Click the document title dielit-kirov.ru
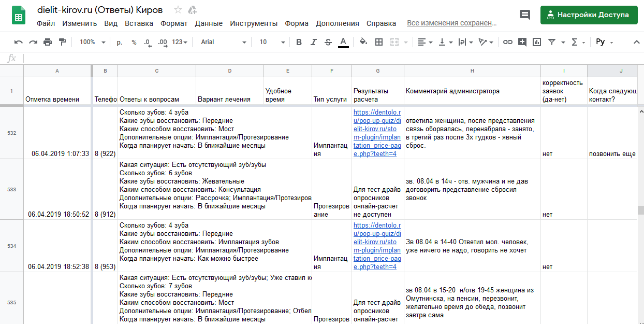644x324 pixels. click(99, 10)
